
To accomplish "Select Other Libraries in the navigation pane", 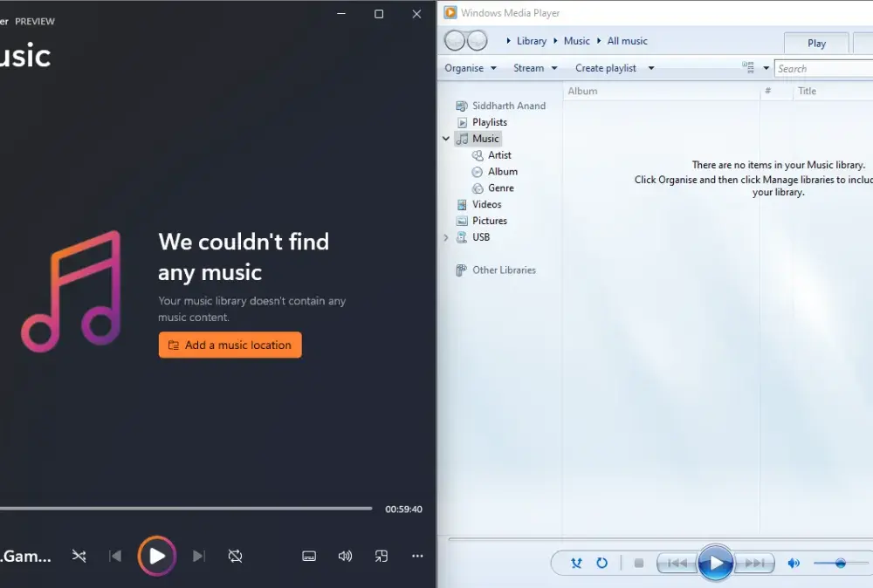I will pos(496,270).
